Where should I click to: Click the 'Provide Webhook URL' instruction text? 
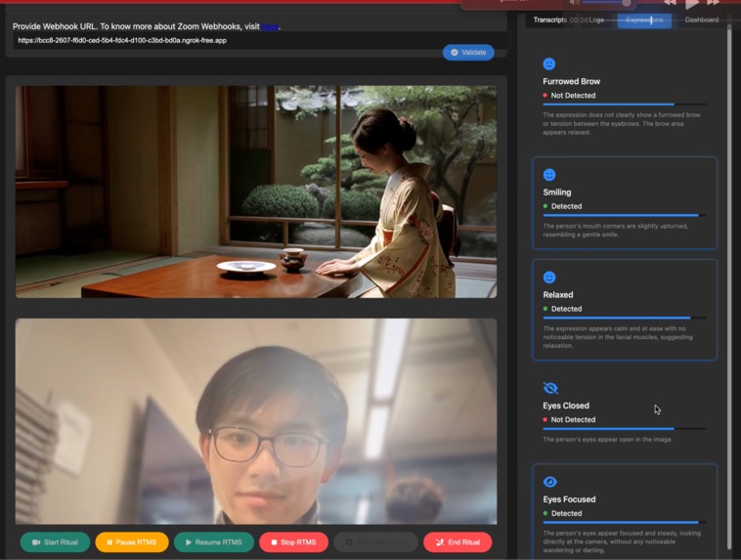point(147,26)
